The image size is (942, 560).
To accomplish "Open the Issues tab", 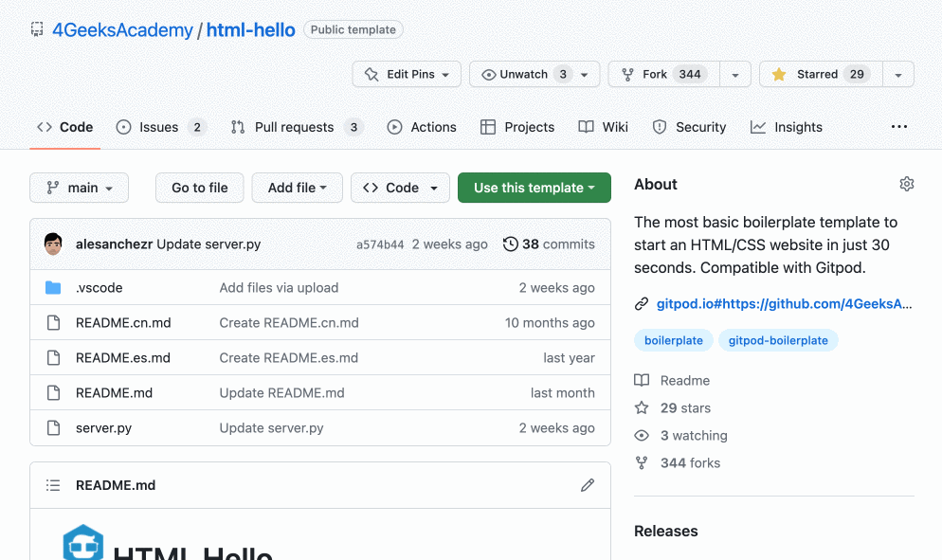I will (161, 127).
